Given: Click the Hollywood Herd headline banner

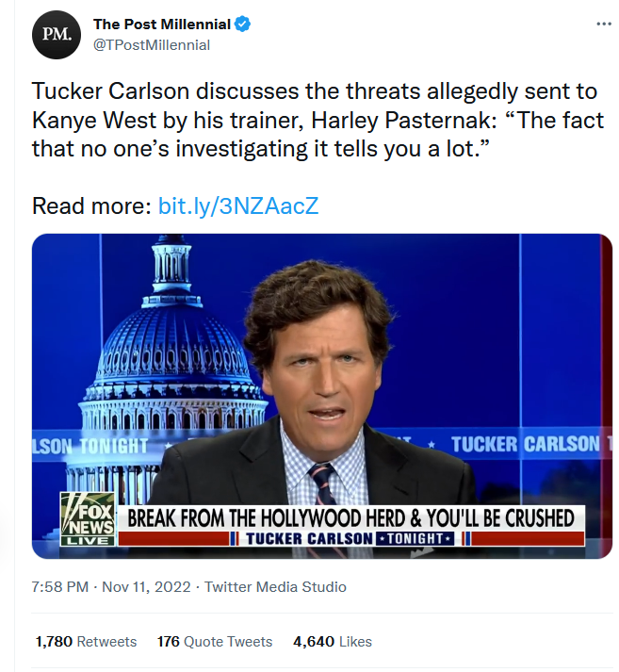Looking at the screenshot, I should 351,518.
